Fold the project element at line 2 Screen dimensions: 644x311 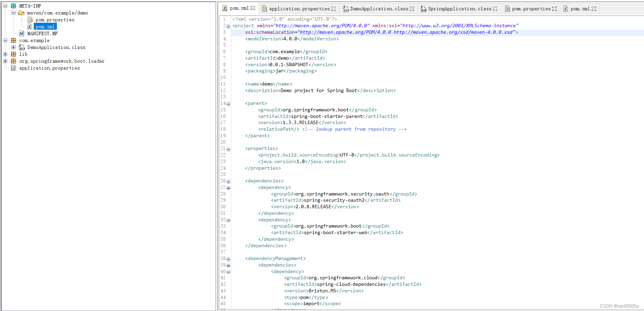pos(229,27)
